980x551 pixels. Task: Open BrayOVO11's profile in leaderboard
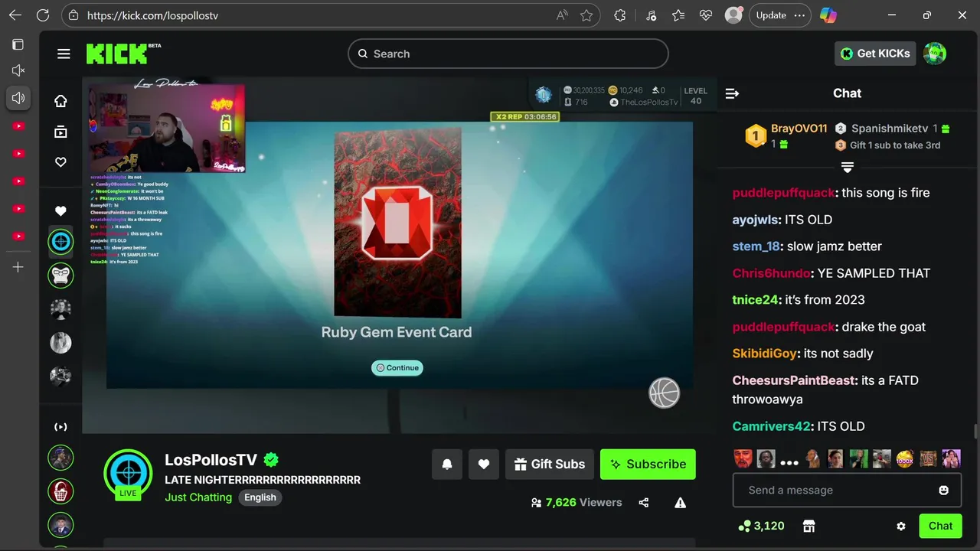point(799,129)
